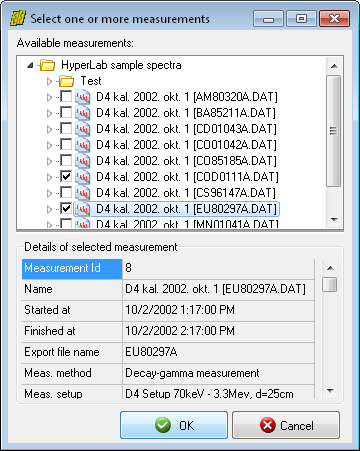The height and width of the screenshot is (451, 360).
Task: Maximize the measurement selection dialog
Action: click(301, 19)
